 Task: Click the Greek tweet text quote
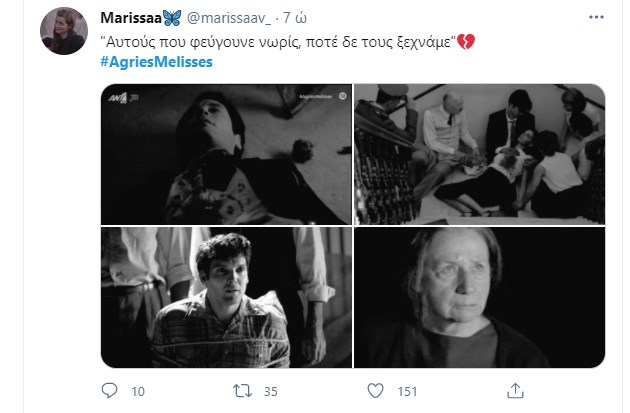click(x=278, y=42)
